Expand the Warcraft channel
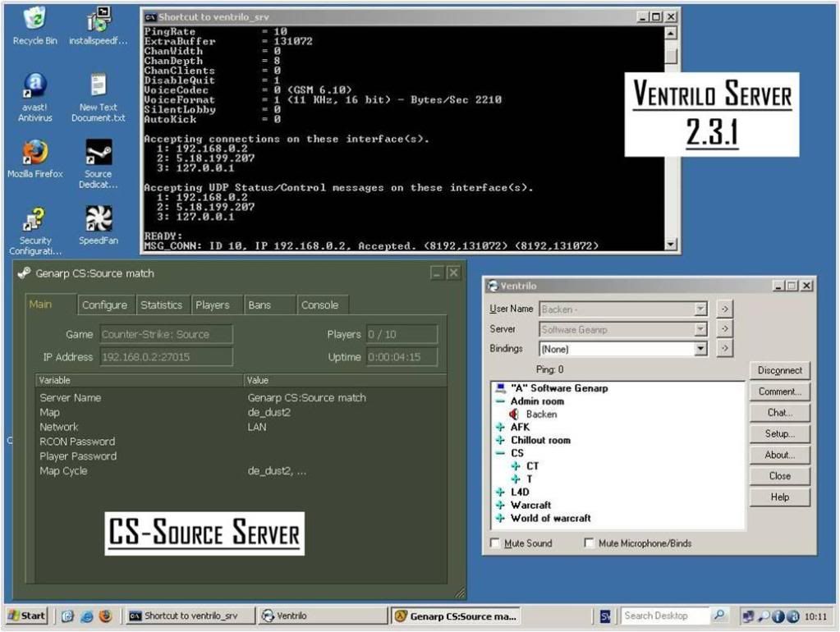 [500, 505]
